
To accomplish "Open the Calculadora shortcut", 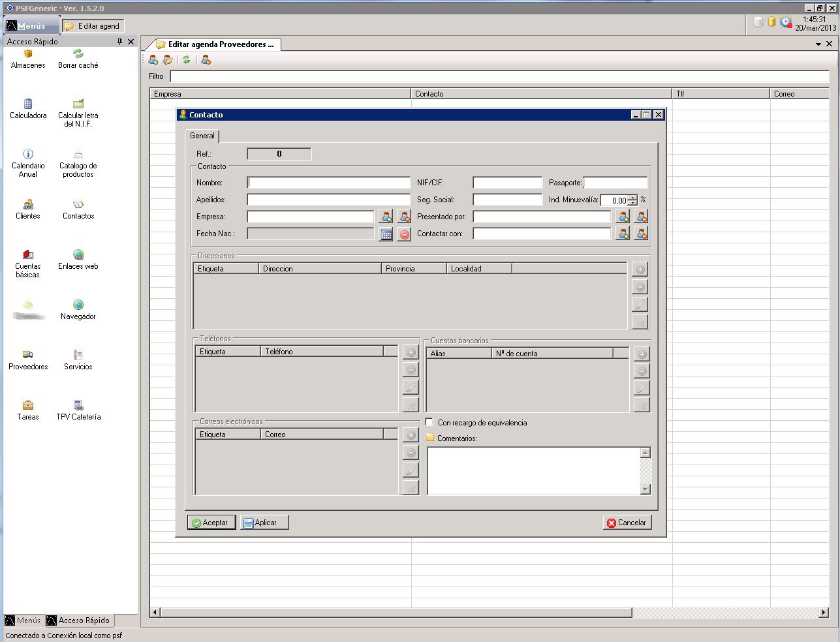I will (28, 109).
